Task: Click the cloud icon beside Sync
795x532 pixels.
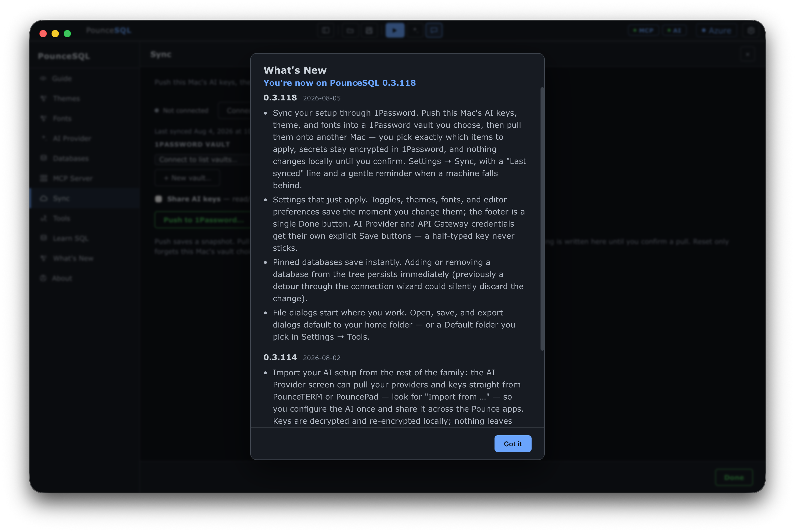Action: click(x=44, y=198)
